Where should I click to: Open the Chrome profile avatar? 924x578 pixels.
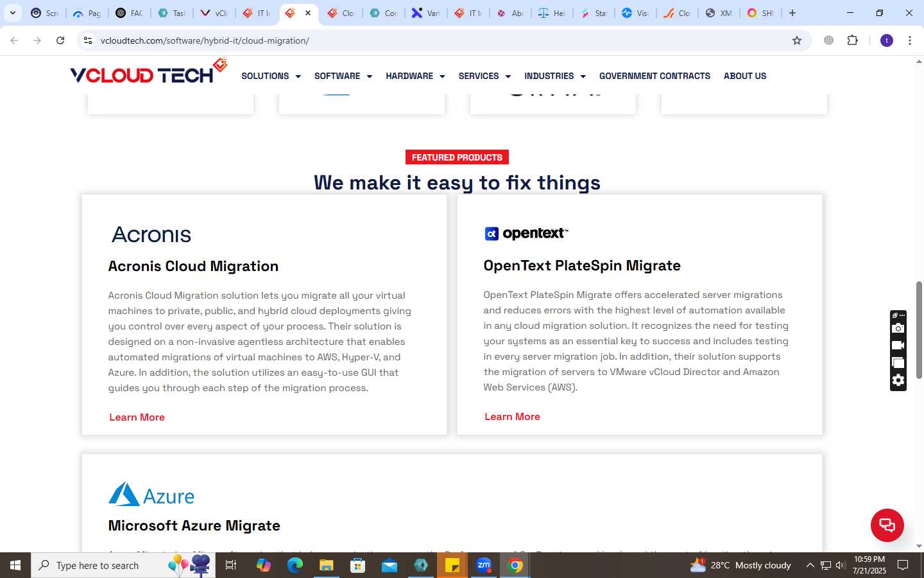click(x=887, y=40)
